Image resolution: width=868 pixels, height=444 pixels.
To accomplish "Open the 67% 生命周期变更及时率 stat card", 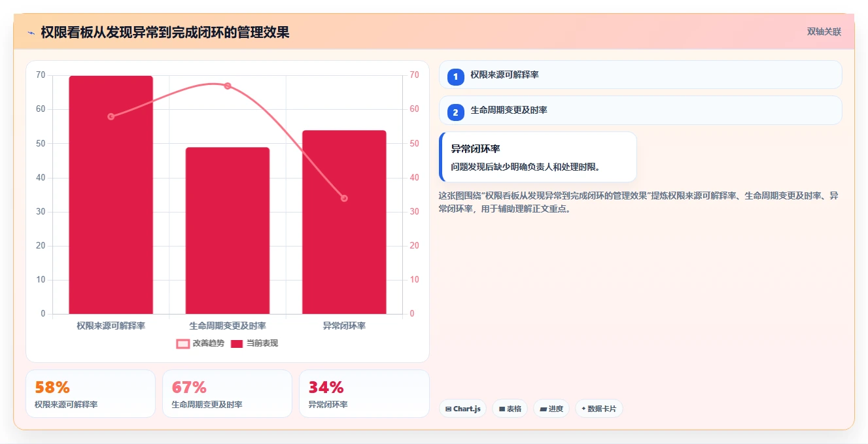I will tap(227, 394).
